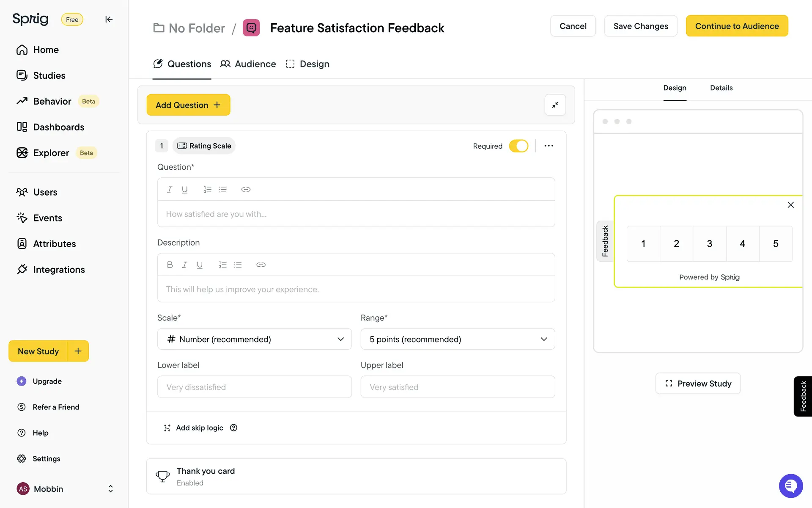Open the Range points dropdown
Viewport: 812px width, 508px height.
[x=458, y=339]
